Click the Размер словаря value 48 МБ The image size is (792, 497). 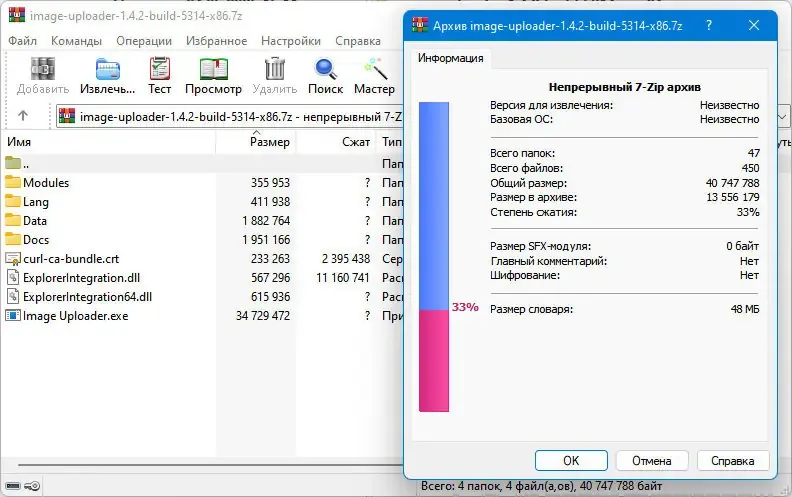(x=745, y=309)
